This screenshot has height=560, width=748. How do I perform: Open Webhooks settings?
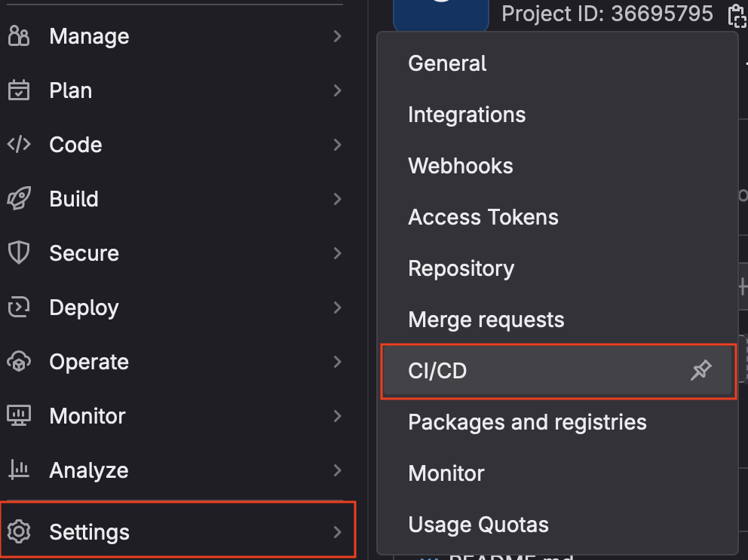pyautogui.click(x=460, y=166)
